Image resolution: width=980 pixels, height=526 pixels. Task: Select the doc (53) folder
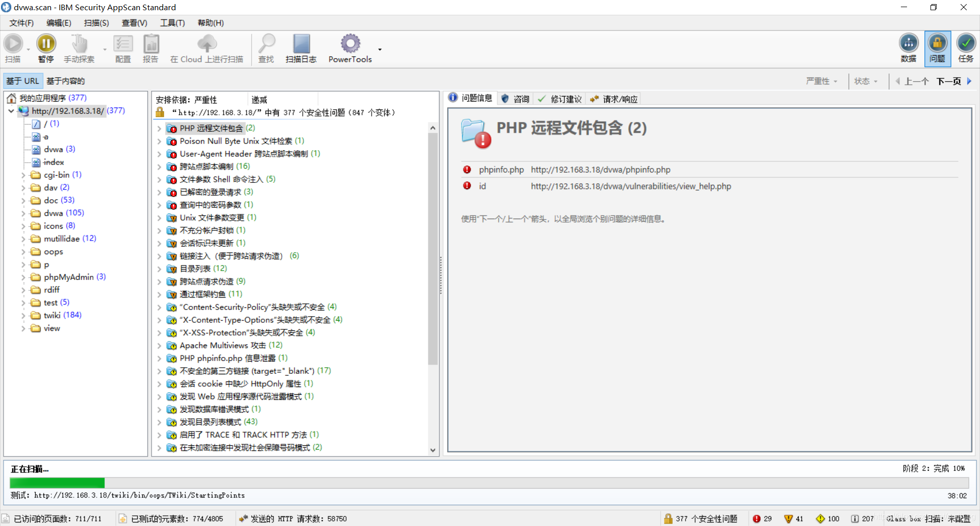click(x=59, y=201)
